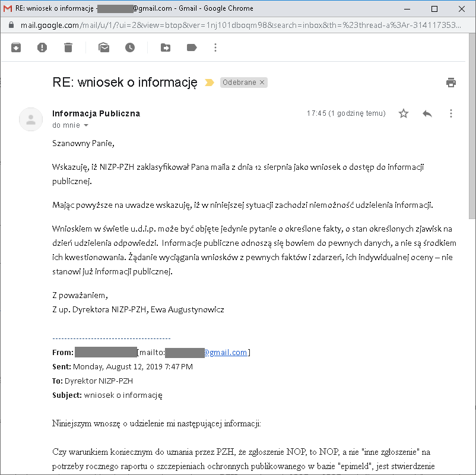The width and height of the screenshot is (476, 475).
Task: Click the sender's profile avatar
Action: pyautogui.click(x=31, y=119)
